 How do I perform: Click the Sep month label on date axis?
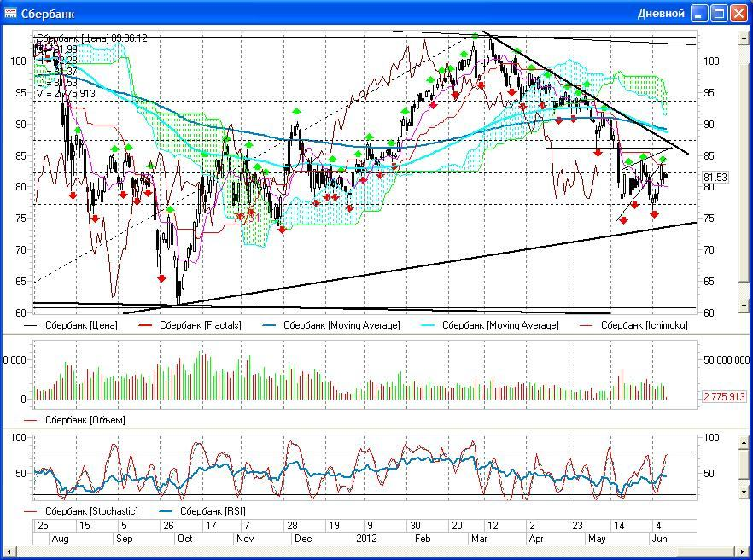point(124,539)
